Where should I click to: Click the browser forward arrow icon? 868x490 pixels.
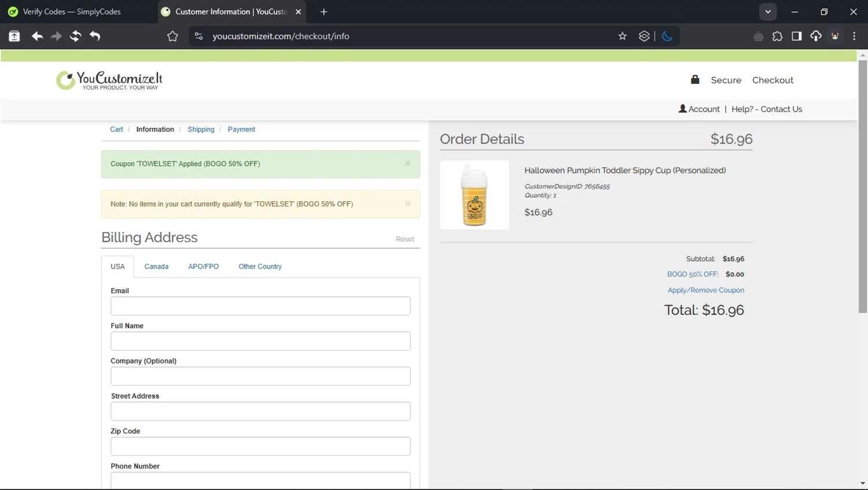[56, 36]
